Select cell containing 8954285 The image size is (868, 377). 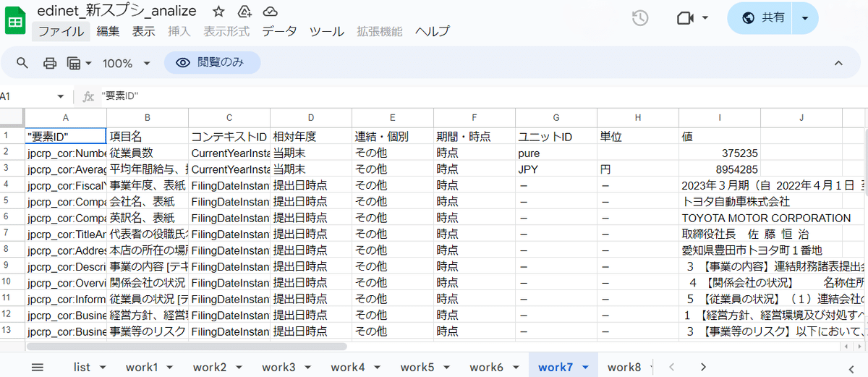720,169
